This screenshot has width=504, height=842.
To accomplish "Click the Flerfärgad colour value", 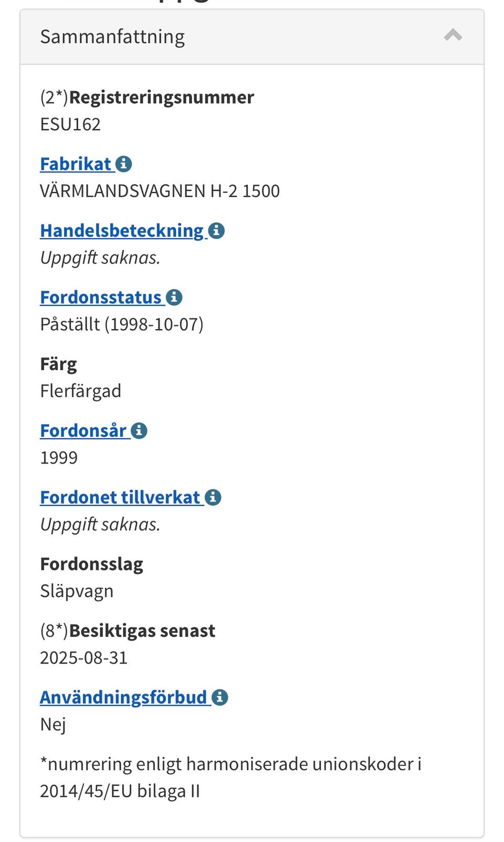I will (81, 391).
